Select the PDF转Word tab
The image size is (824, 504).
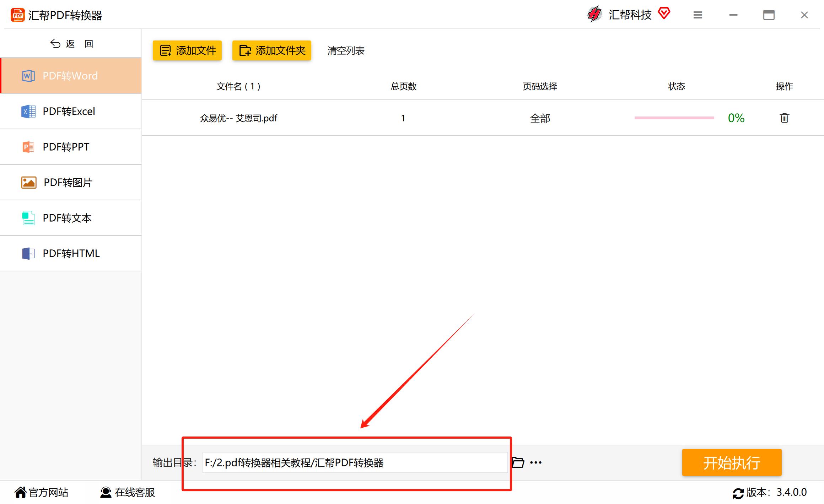[71, 76]
